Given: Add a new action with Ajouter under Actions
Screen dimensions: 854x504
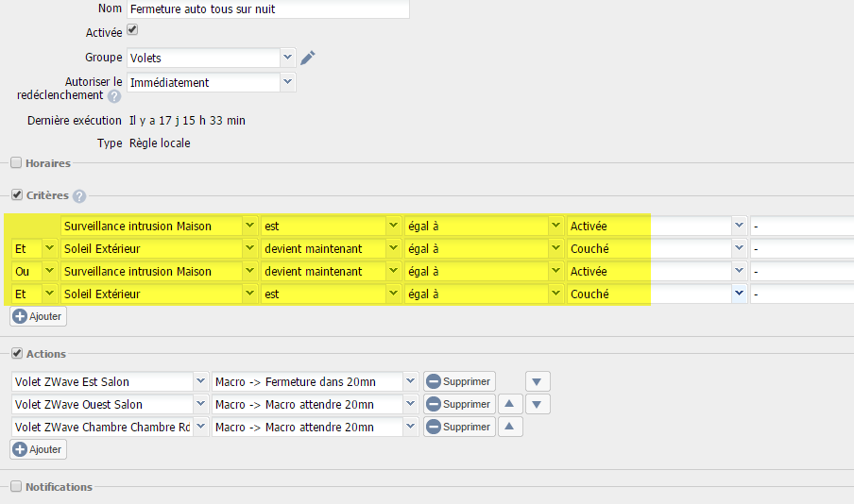Looking at the screenshot, I should [38, 450].
